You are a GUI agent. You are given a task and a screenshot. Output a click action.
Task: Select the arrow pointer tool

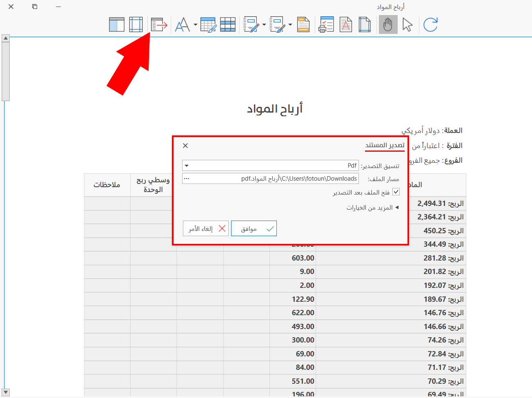pos(407,25)
